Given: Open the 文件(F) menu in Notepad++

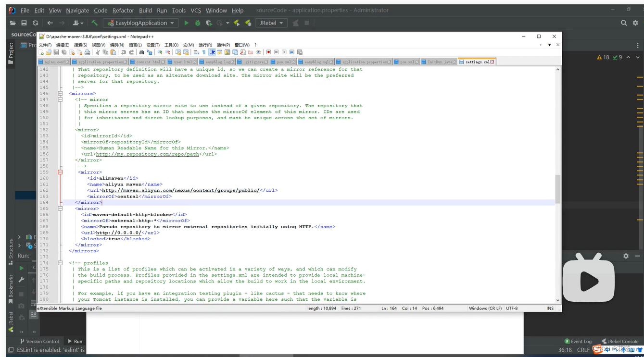Looking at the screenshot, I should [x=45, y=45].
